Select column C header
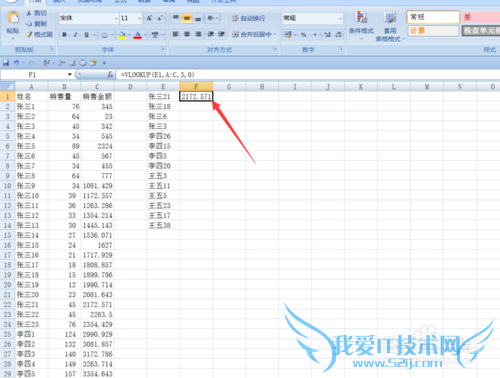This screenshot has width=500, height=378. pos(97,87)
